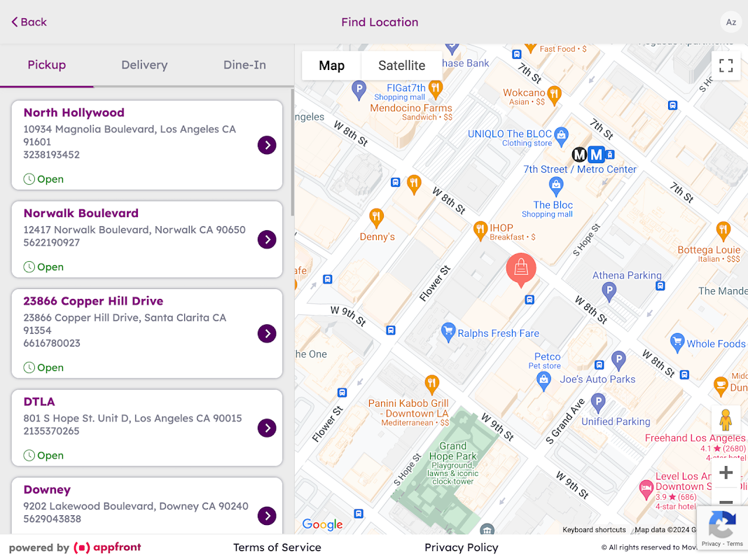748x560 pixels.
Task: Open Norwalk Boulevard location arrow
Action: [x=267, y=239]
